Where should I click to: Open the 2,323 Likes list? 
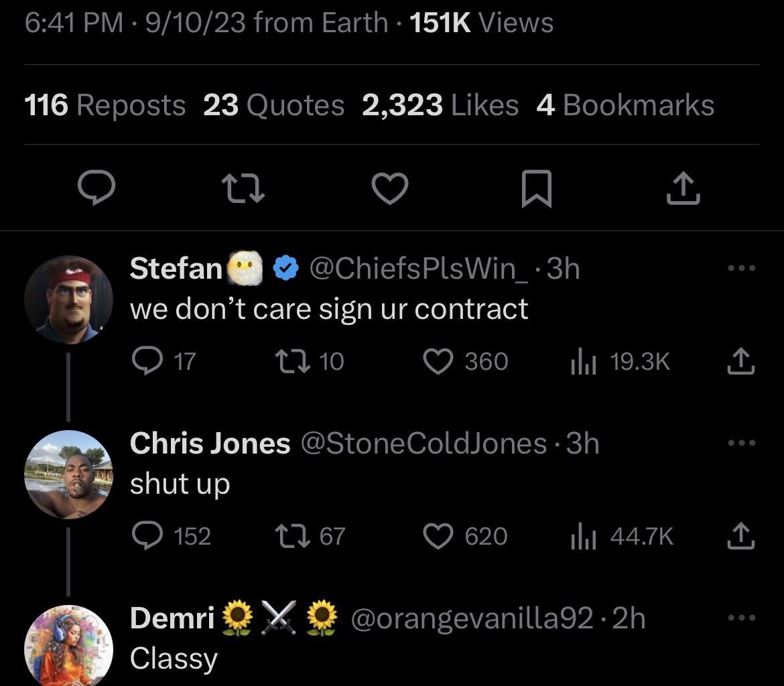click(x=440, y=105)
